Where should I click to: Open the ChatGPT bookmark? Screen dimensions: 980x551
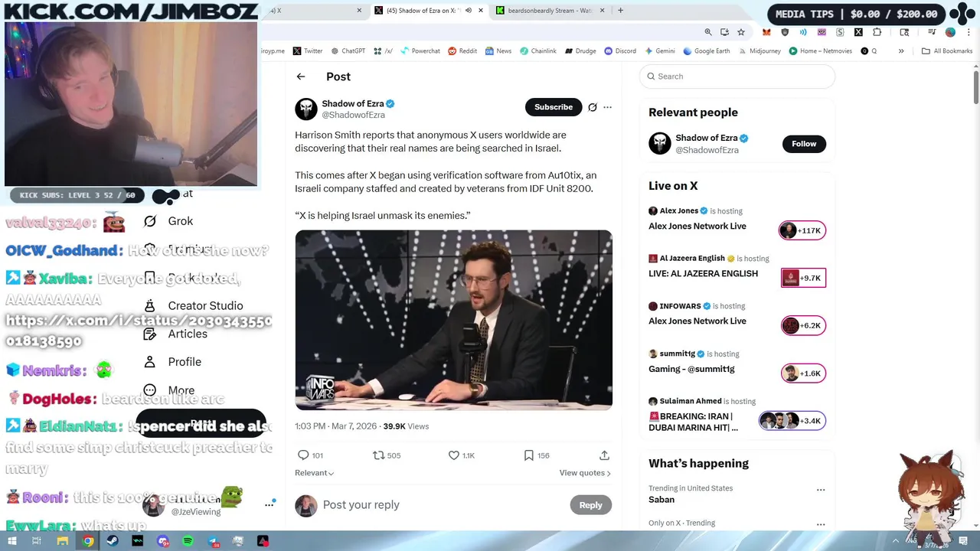(x=348, y=51)
